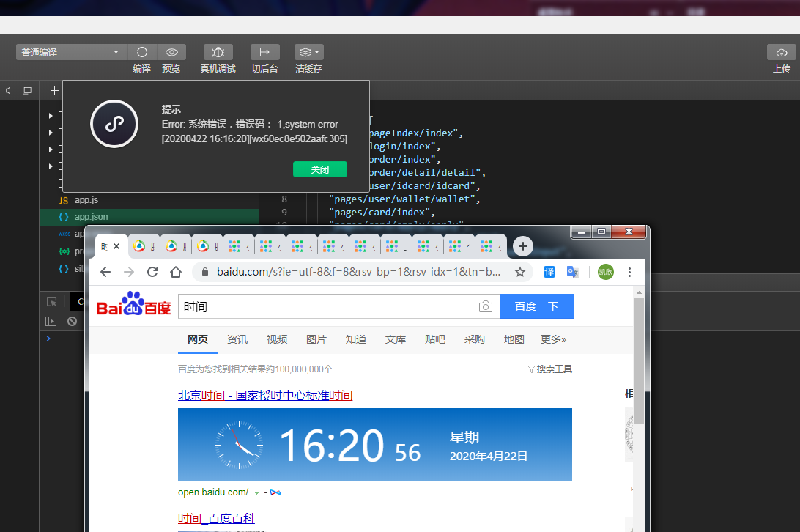Open dropdown arrow next to open.baidu.com
This screenshot has height=532, width=800.
[x=256, y=492]
